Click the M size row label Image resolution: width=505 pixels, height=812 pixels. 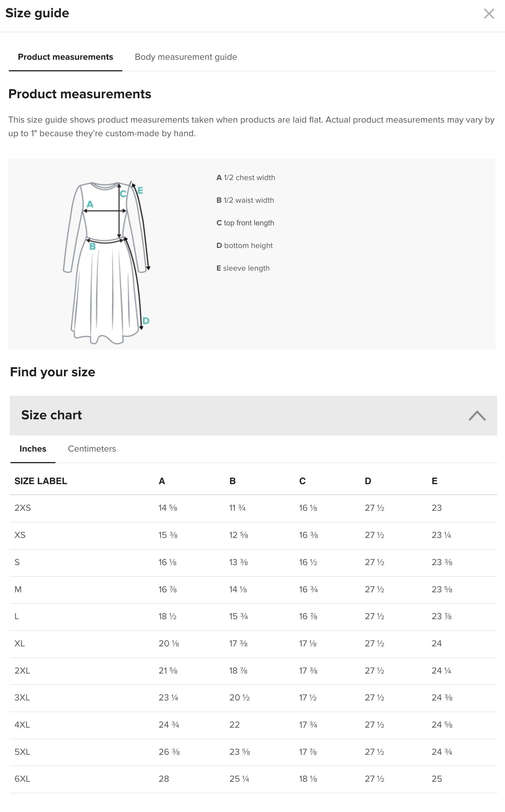pyautogui.click(x=18, y=589)
